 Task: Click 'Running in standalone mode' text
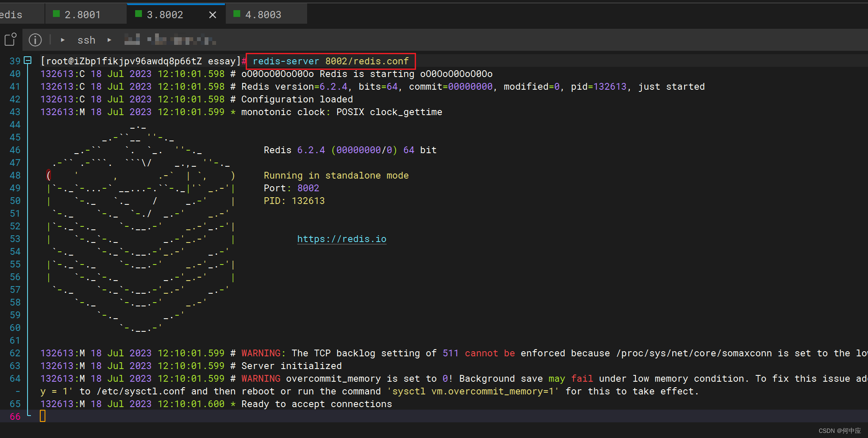pyautogui.click(x=336, y=176)
